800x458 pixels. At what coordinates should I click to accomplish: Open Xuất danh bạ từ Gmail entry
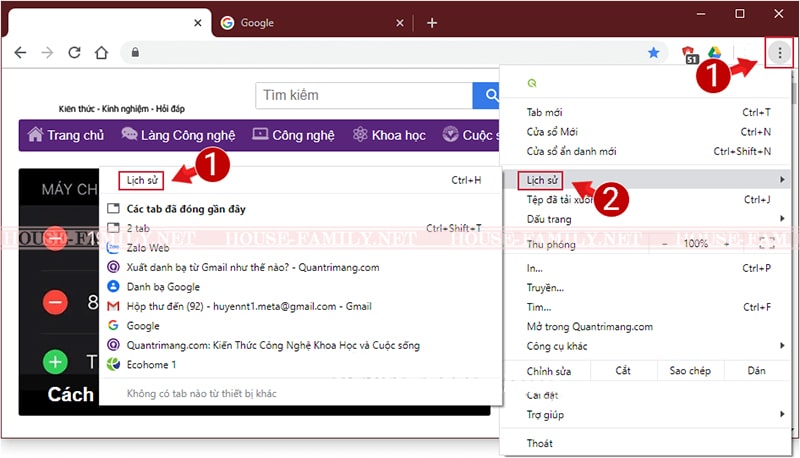(301, 267)
